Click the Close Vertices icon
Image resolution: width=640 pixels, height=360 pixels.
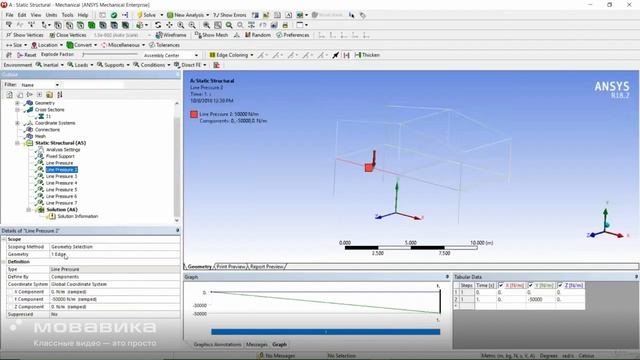(x=52, y=35)
